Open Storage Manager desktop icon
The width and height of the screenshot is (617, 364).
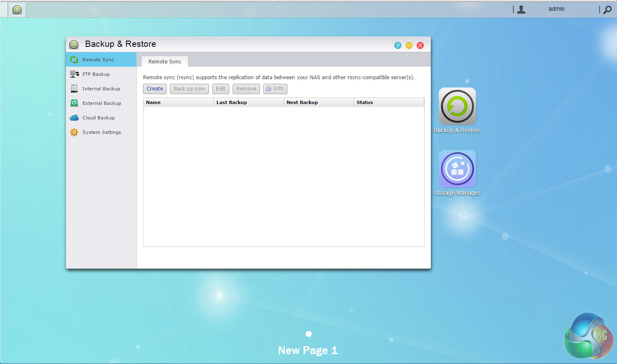tap(457, 169)
